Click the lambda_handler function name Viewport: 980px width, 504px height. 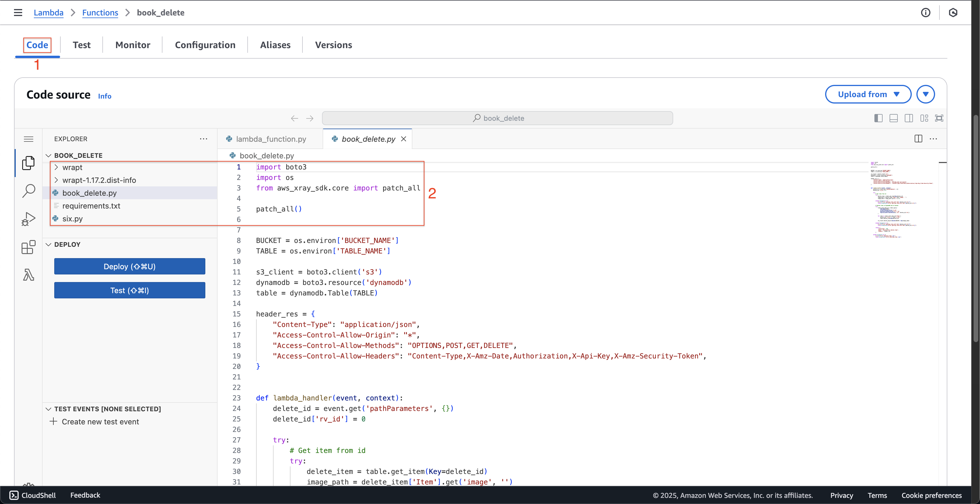(x=302, y=398)
